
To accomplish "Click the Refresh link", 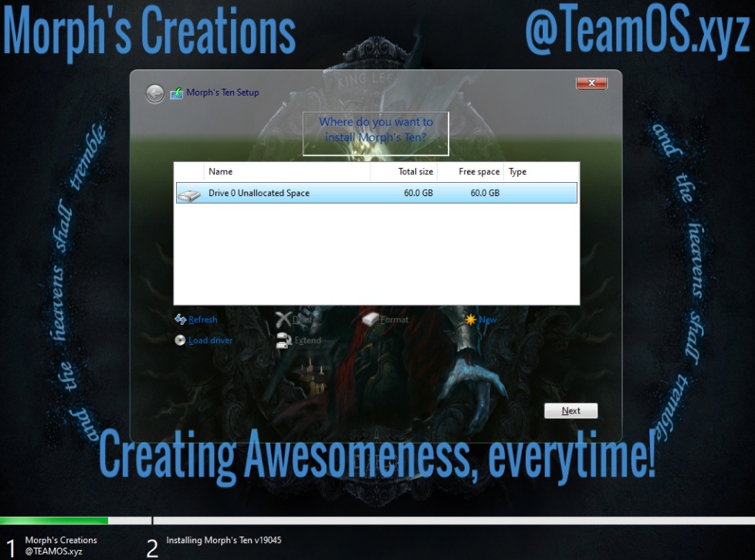I will [x=203, y=319].
